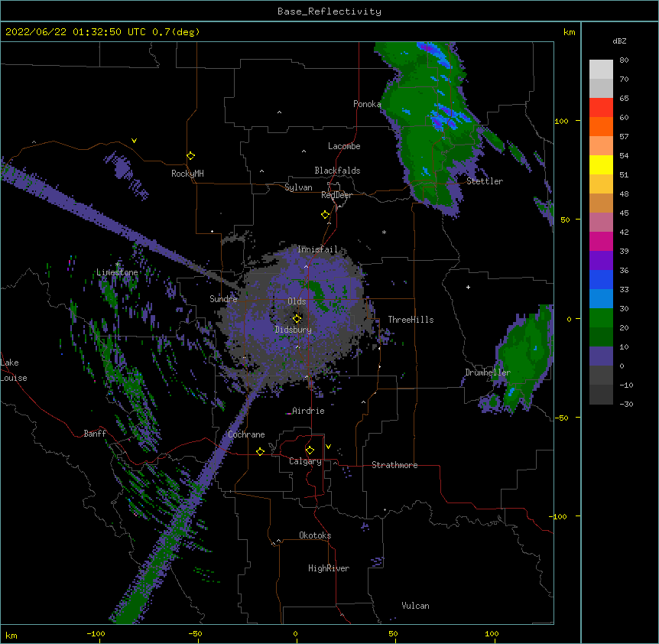
Task: Click the Cochrane town label
Action: coord(246,434)
